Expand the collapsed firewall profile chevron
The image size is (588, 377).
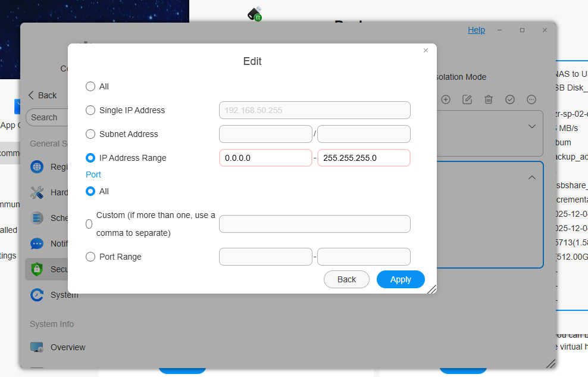click(x=531, y=126)
